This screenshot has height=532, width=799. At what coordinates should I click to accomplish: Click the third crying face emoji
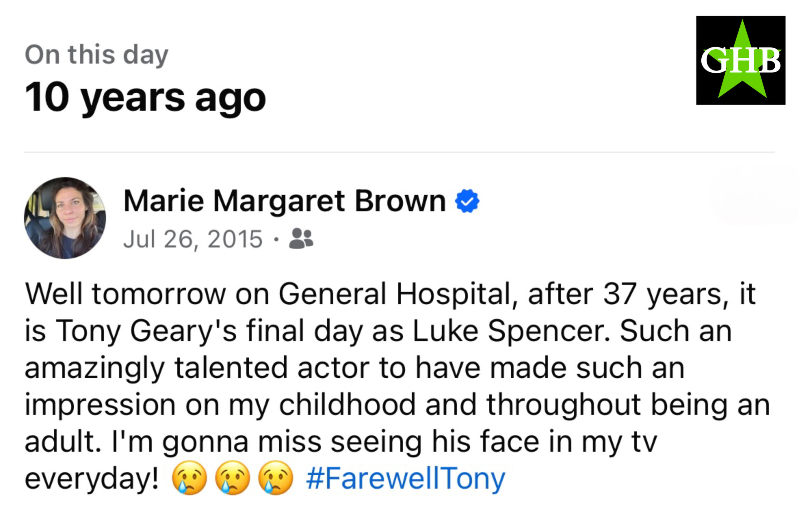click(x=276, y=478)
